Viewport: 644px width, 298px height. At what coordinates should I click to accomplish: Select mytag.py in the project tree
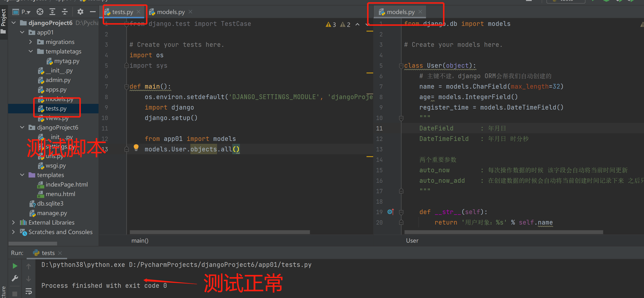(x=63, y=61)
